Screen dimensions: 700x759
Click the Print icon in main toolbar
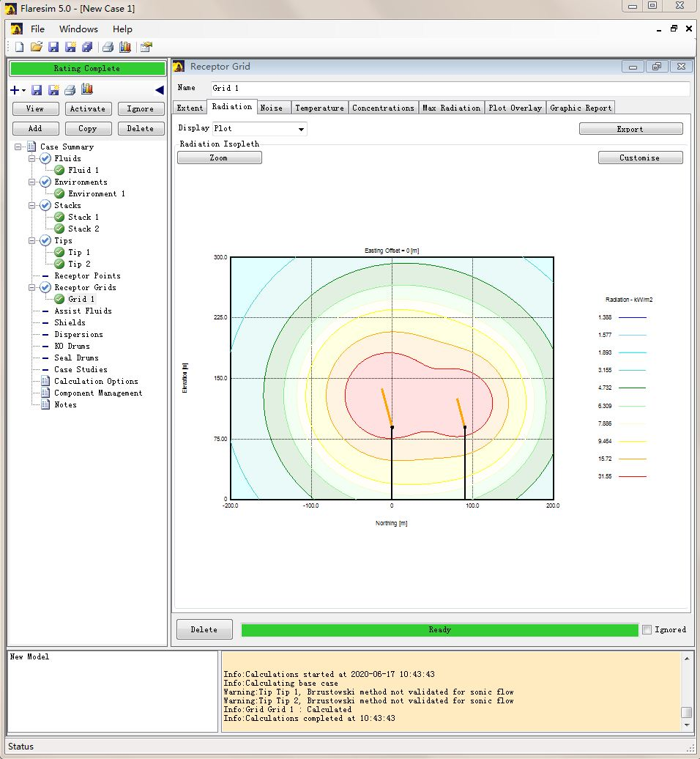[x=108, y=47]
